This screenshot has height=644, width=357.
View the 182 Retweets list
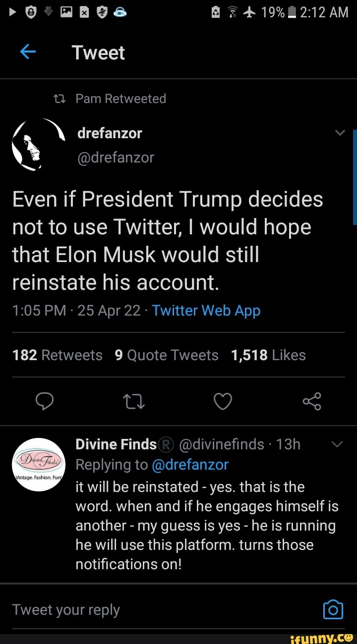58,355
